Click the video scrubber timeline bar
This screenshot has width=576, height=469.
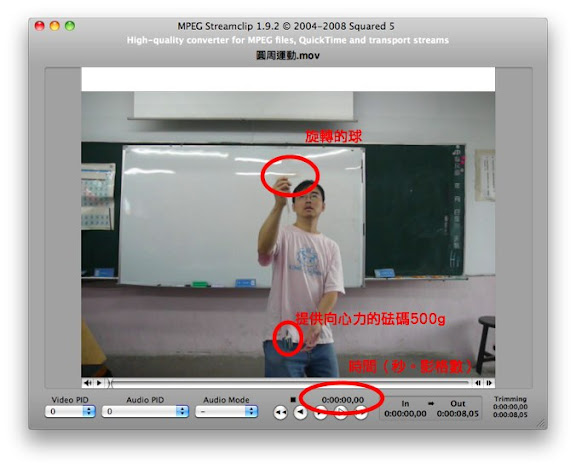click(x=290, y=383)
